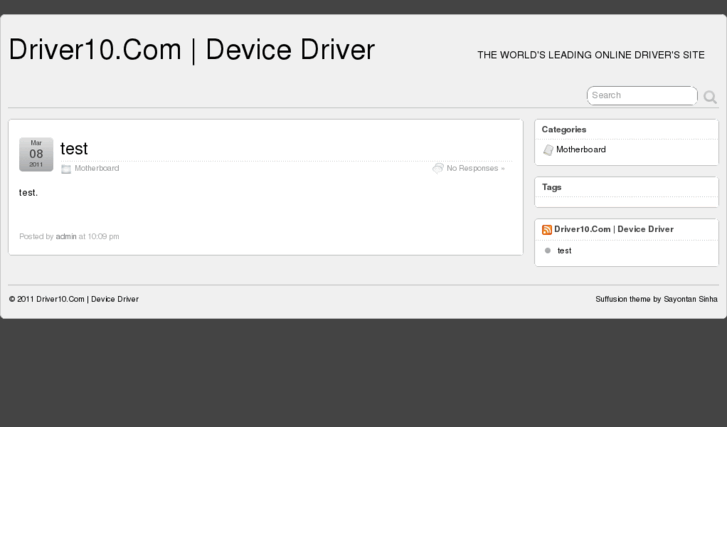727x545 pixels.
Task: Click the post body text 'test.'
Action: click(x=28, y=192)
